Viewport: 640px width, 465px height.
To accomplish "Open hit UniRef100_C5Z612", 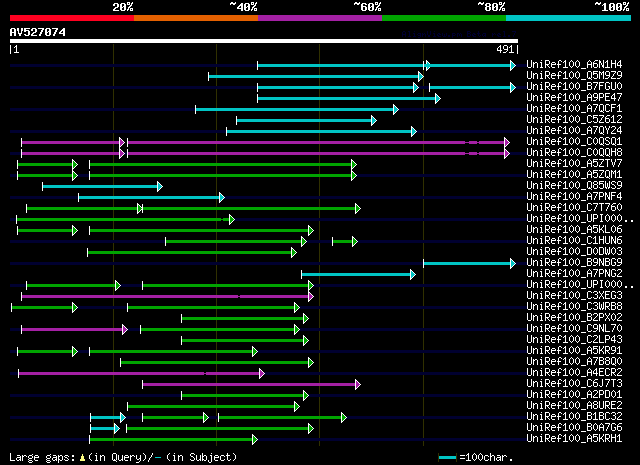I will [x=574, y=120].
